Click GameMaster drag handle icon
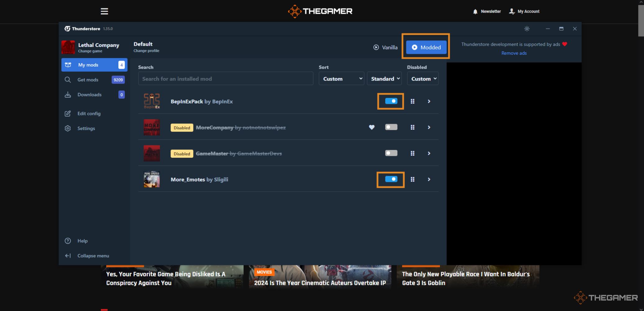The image size is (644, 311). (x=413, y=153)
